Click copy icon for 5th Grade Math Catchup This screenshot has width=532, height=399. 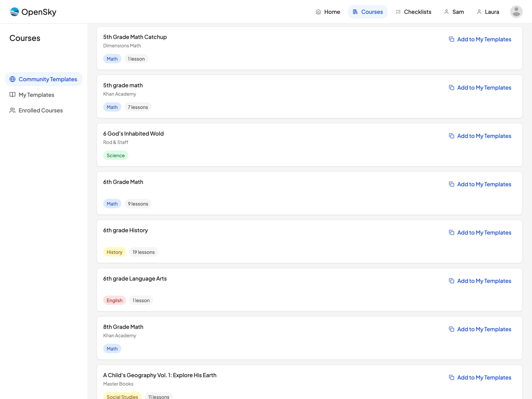pyautogui.click(x=451, y=39)
